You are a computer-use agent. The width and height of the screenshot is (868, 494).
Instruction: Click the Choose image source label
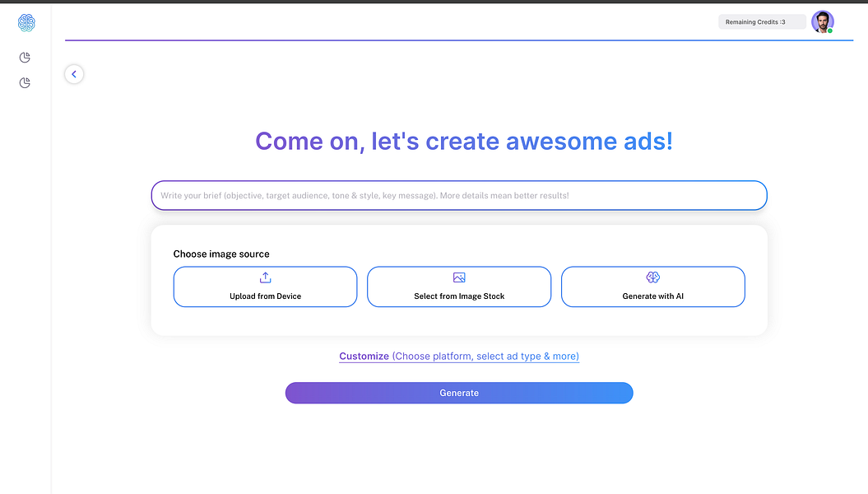point(221,254)
